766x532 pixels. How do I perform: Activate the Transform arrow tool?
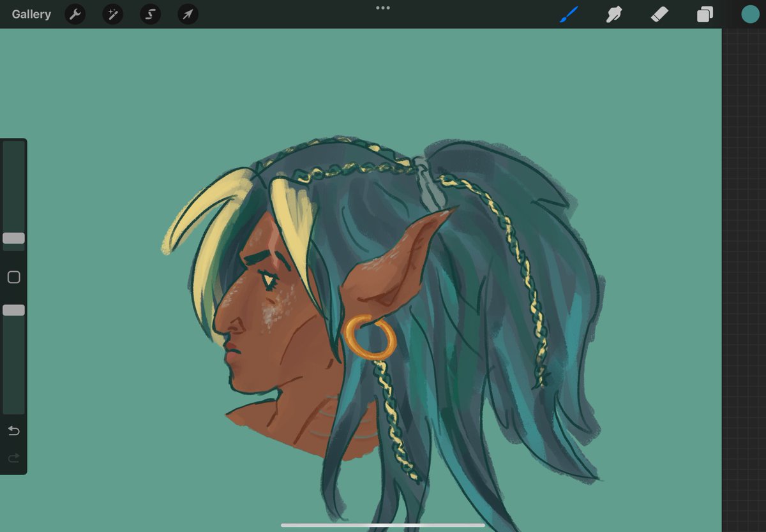coord(188,14)
